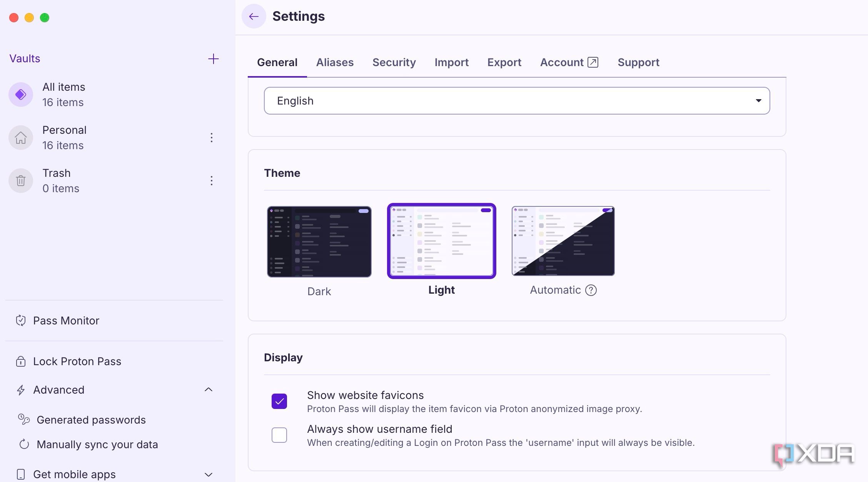Open Personal vault three-dot menu
This screenshot has width=868, height=482.
pos(211,138)
